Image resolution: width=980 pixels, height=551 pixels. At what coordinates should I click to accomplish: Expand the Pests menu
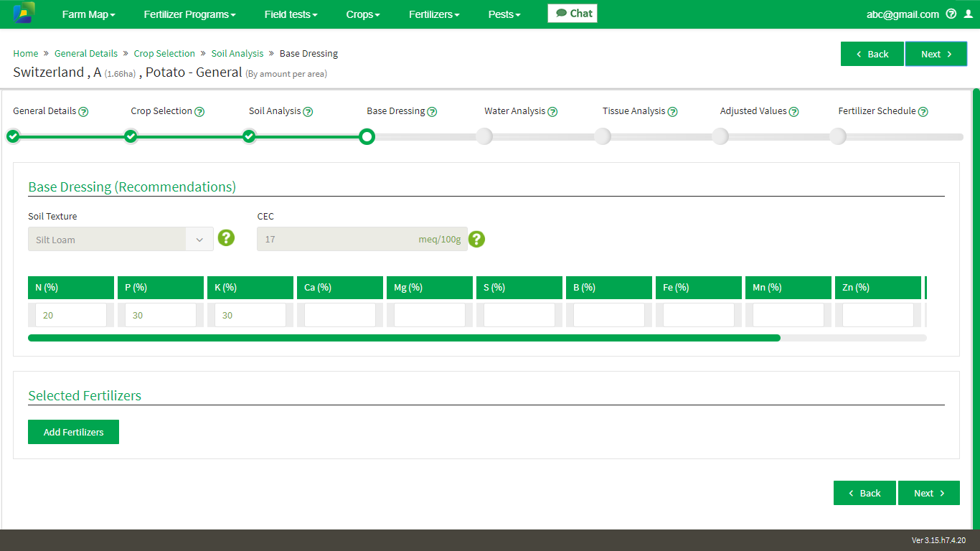(504, 14)
